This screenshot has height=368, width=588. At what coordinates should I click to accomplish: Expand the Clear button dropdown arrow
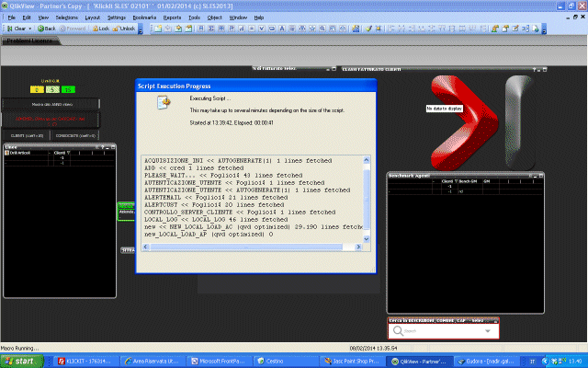coord(30,29)
